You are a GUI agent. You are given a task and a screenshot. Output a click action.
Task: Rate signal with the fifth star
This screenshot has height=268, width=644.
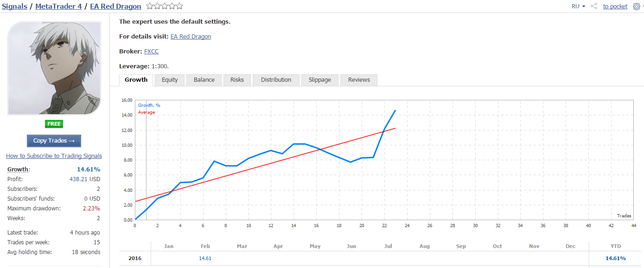click(179, 7)
